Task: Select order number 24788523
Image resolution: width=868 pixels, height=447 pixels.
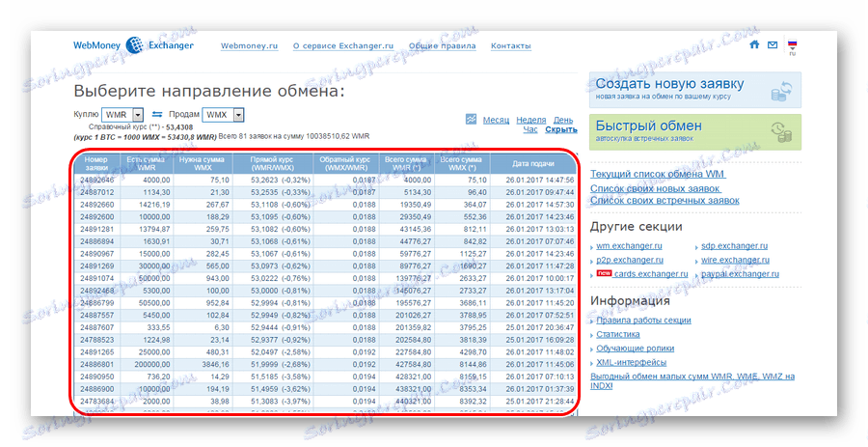Action: (96, 340)
